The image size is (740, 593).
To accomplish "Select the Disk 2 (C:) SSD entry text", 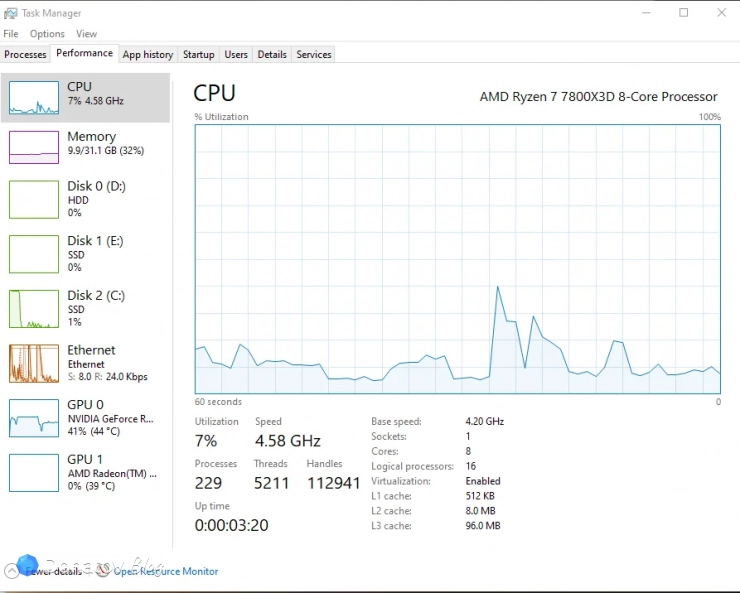I will point(96,309).
